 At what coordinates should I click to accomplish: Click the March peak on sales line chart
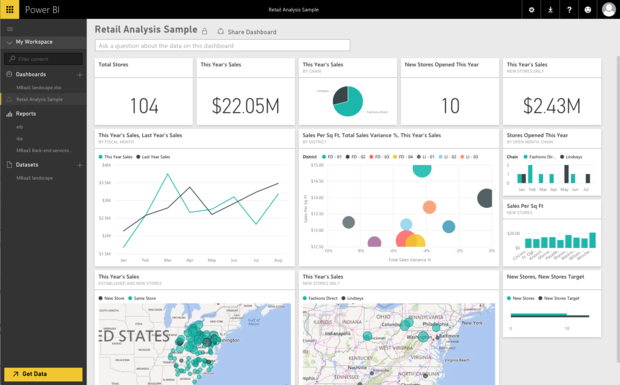click(168, 174)
